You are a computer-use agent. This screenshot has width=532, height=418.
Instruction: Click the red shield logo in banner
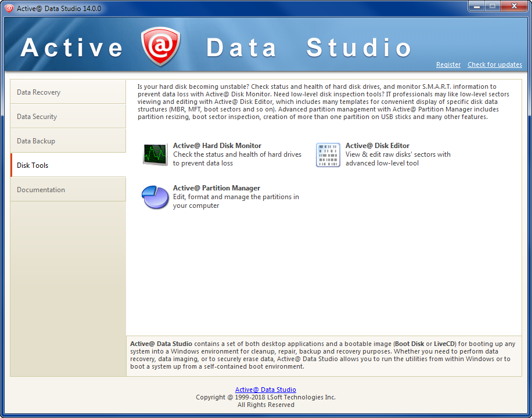point(161,46)
